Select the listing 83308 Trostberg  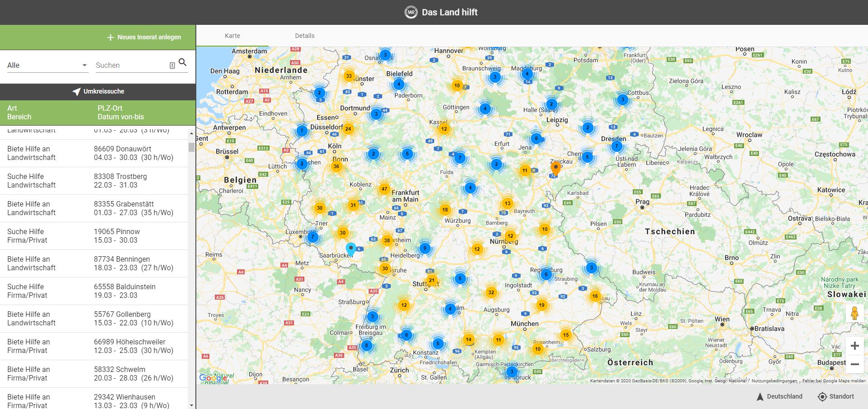point(94,181)
